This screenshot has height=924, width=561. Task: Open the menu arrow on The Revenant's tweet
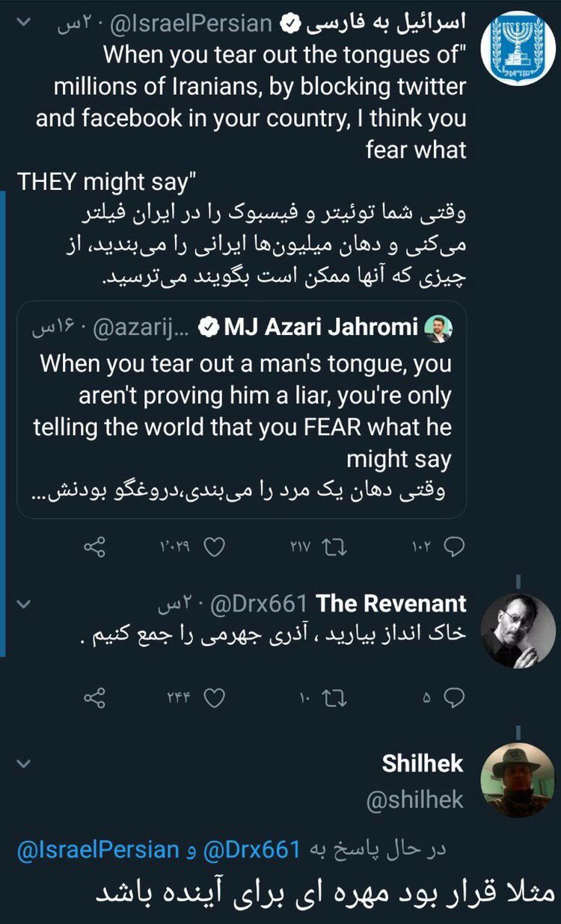point(22,603)
